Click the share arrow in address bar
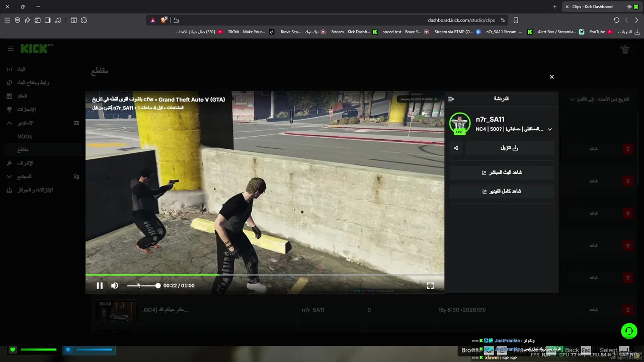Screen dimensions: 644x362 tap(176, 20)
